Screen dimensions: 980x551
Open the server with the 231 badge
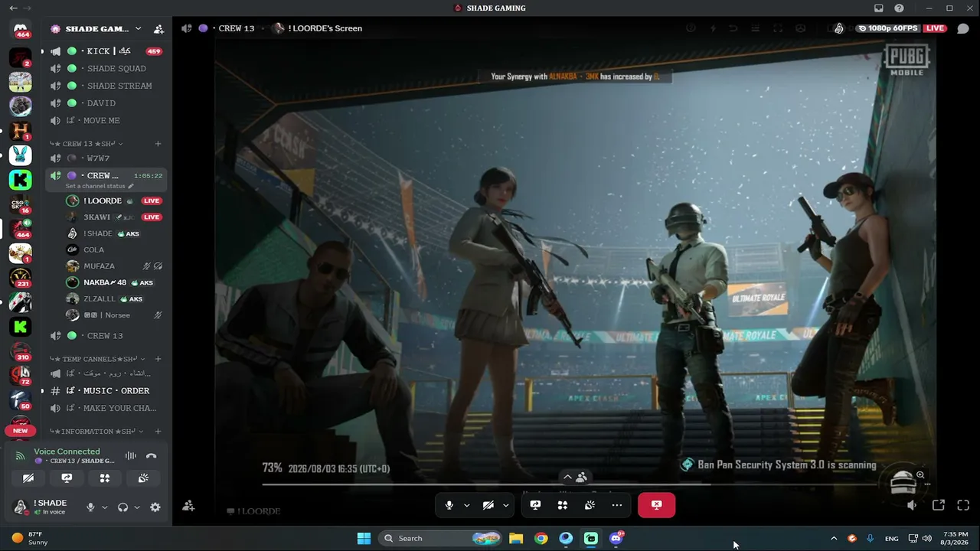21,278
